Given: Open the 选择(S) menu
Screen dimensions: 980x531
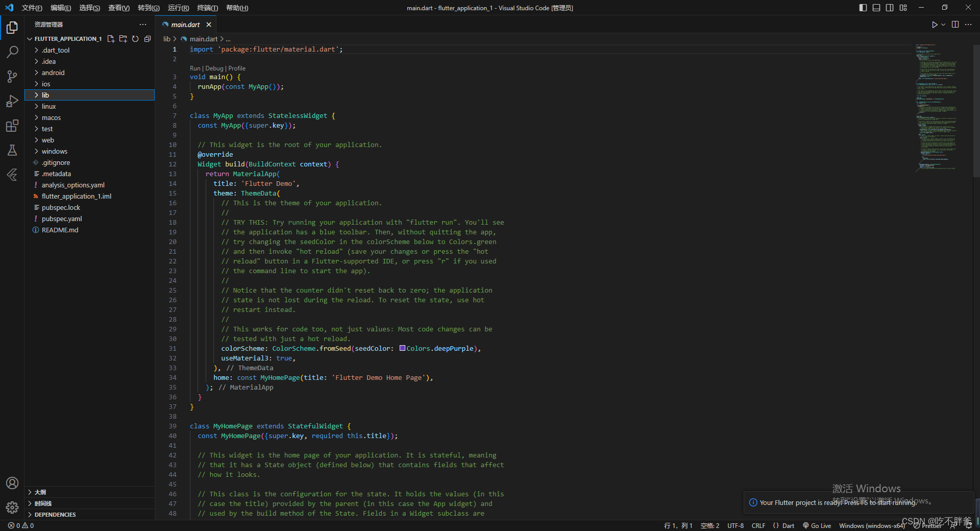Looking at the screenshot, I should (90, 8).
